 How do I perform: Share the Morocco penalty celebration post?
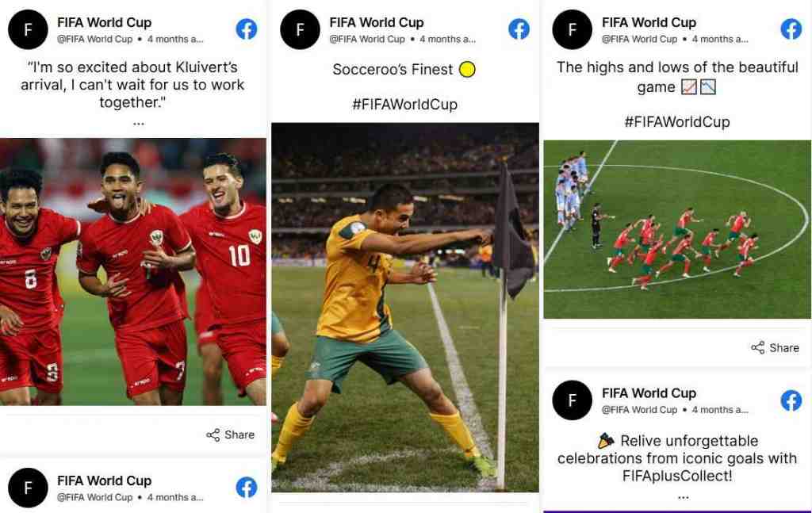coord(776,348)
